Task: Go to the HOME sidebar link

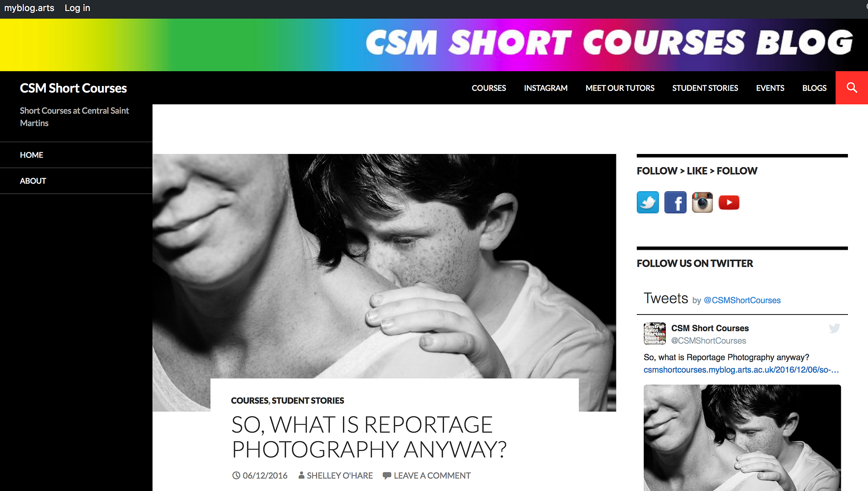Action: point(32,155)
